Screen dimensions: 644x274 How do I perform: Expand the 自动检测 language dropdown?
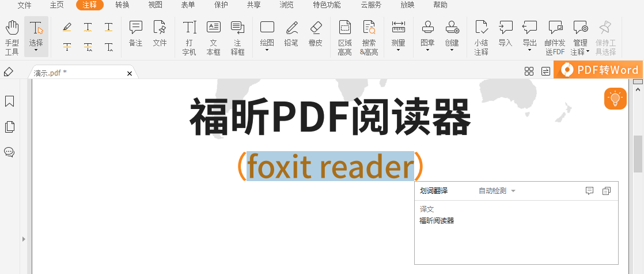(x=497, y=191)
